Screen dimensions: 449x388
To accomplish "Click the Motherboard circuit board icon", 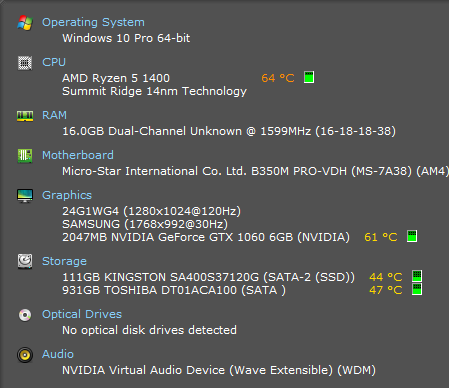I will (25, 156).
